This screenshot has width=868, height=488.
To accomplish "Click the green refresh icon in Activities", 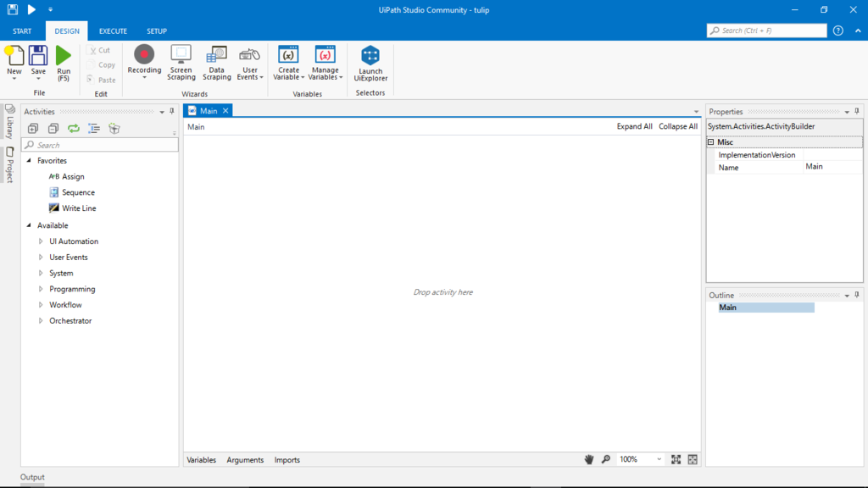I will tap(74, 129).
